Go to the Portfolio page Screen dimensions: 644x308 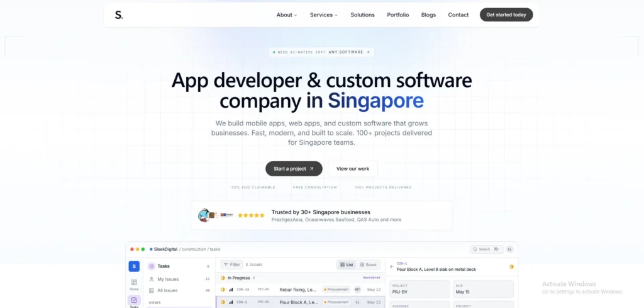(x=397, y=15)
